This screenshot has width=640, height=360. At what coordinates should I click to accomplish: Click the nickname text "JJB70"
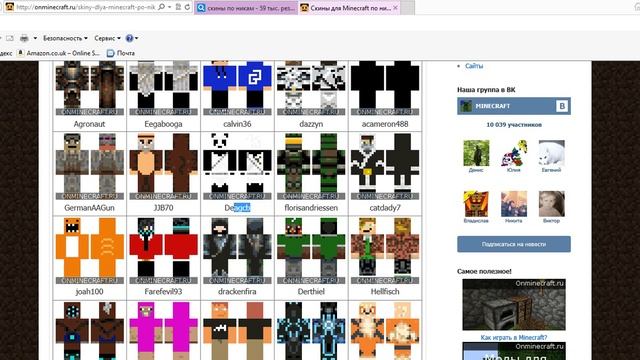[x=163, y=208]
